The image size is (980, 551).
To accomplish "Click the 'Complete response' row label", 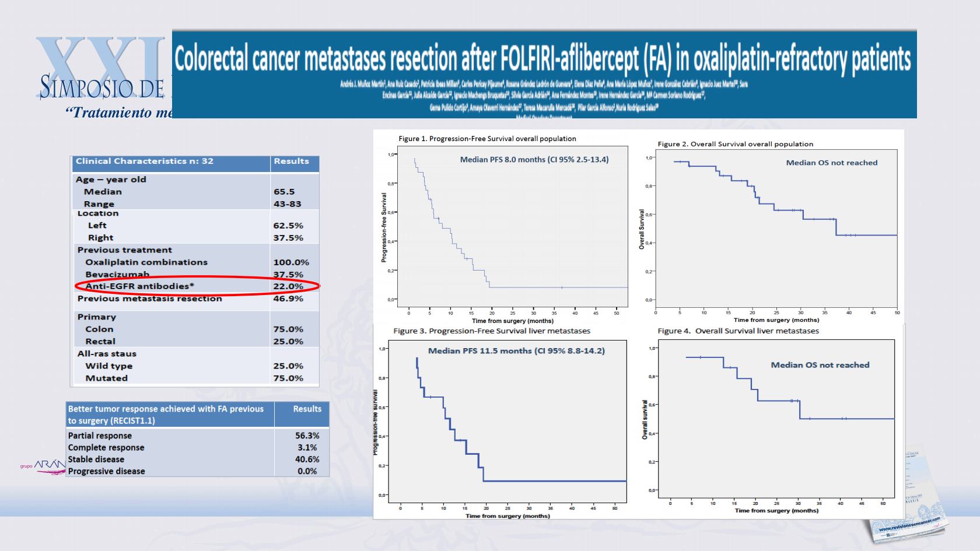I will 106,448.
